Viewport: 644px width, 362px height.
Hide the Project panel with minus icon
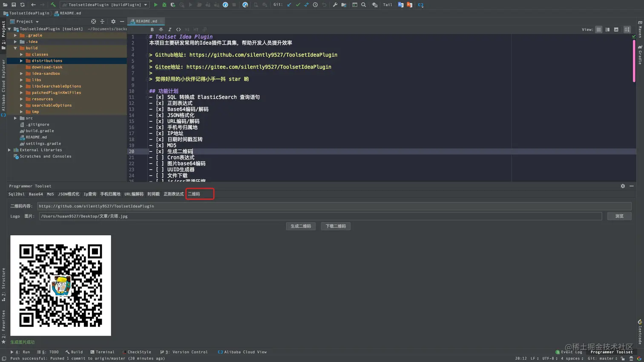click(122, 21)
